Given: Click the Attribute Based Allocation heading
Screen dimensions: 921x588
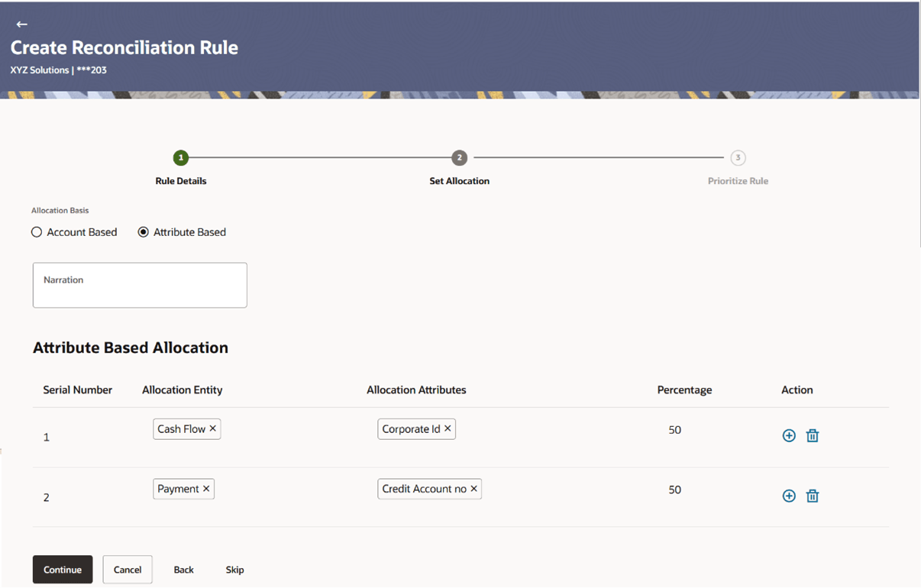Looking at the screenshot, I should point(131,347).
